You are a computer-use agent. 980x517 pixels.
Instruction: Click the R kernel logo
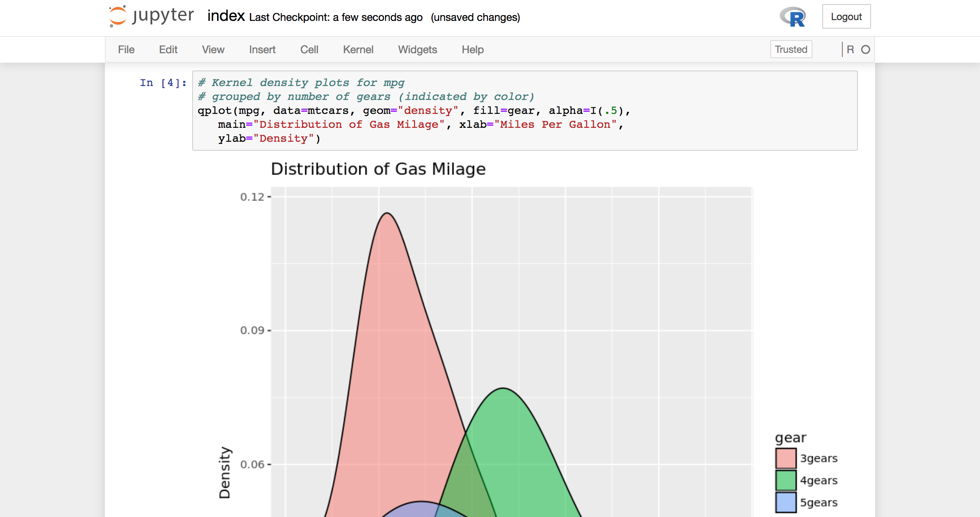point(792,17)
